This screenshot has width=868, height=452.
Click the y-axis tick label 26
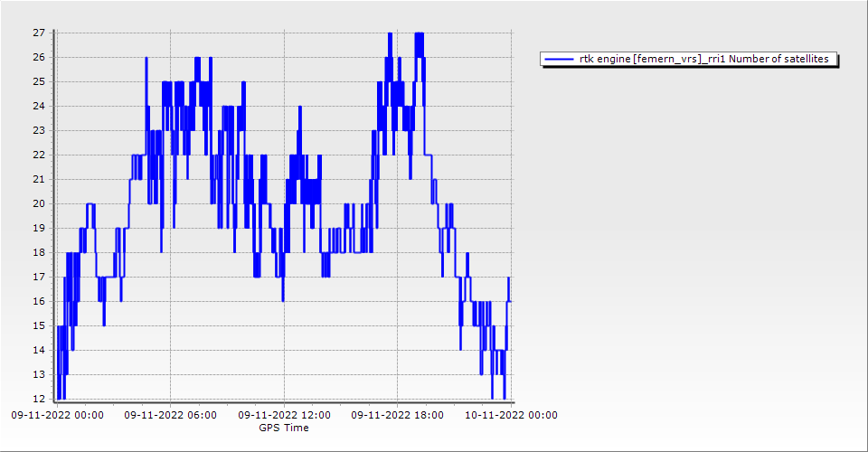pyautogui.click(x=39, y=57)
